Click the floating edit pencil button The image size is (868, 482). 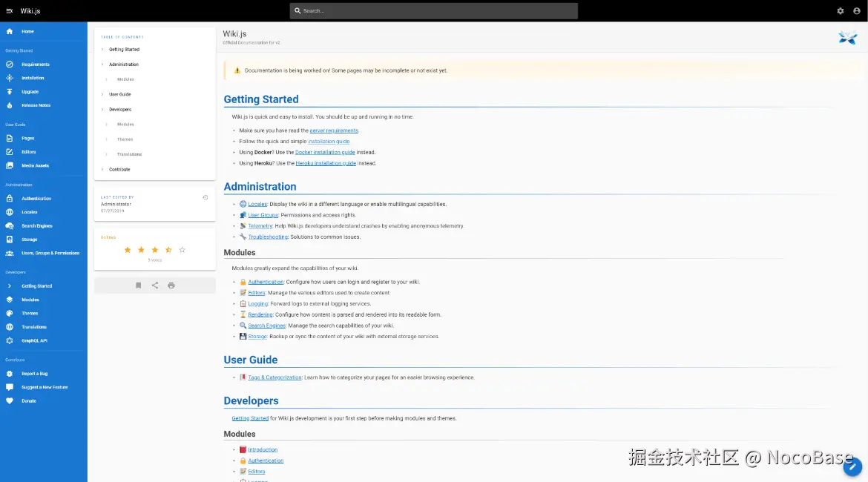click(x=852, y=467)
